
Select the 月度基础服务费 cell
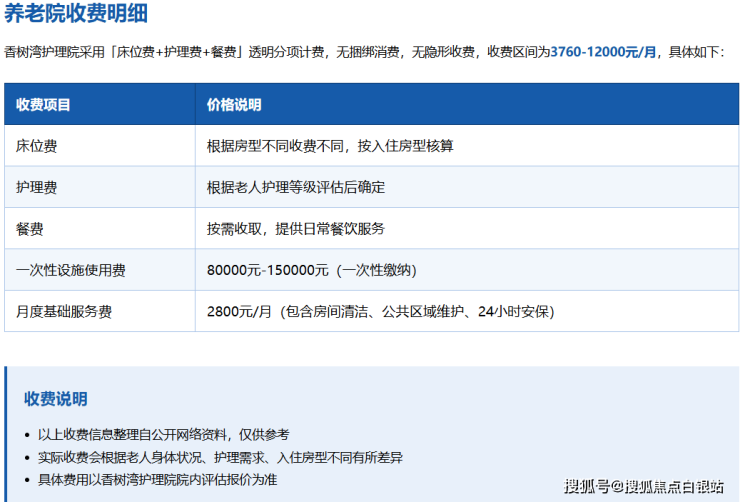click(100, 311)
